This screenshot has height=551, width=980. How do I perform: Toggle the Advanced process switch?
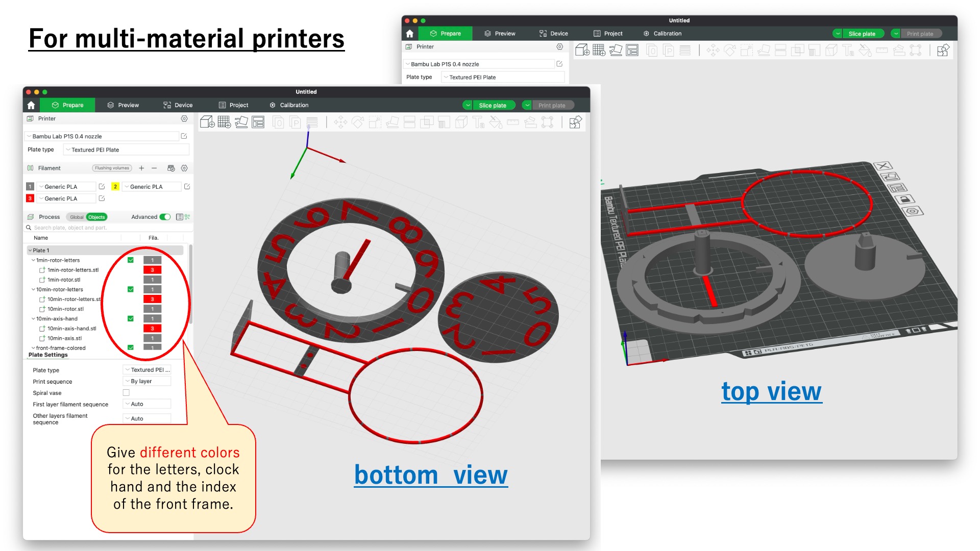pos(165,217)
